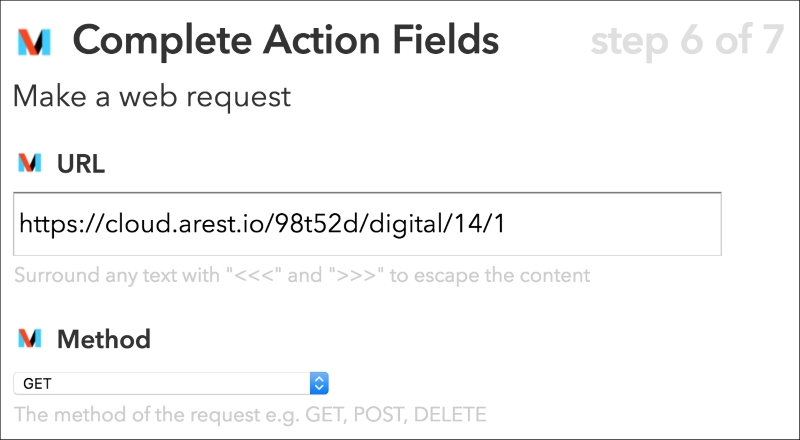Screen dimensions: 800x440
Task: Click the Maker logo beside Complete Action Fields
Action: tap(34, 42)
